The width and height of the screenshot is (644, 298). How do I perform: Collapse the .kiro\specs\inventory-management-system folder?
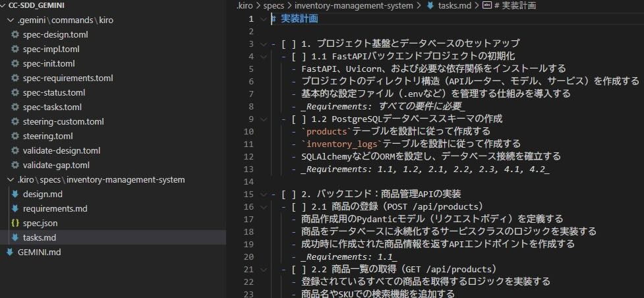coord(10,179)
